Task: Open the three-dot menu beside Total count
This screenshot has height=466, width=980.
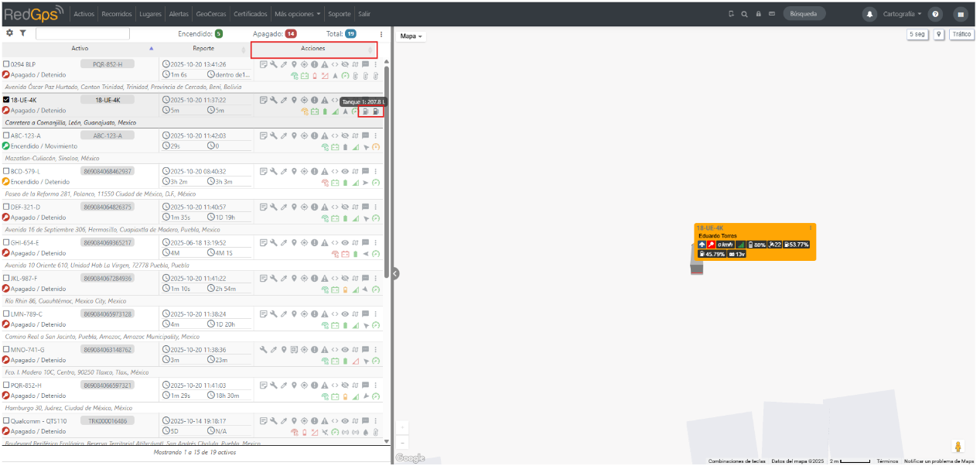Action: (381, 34)
